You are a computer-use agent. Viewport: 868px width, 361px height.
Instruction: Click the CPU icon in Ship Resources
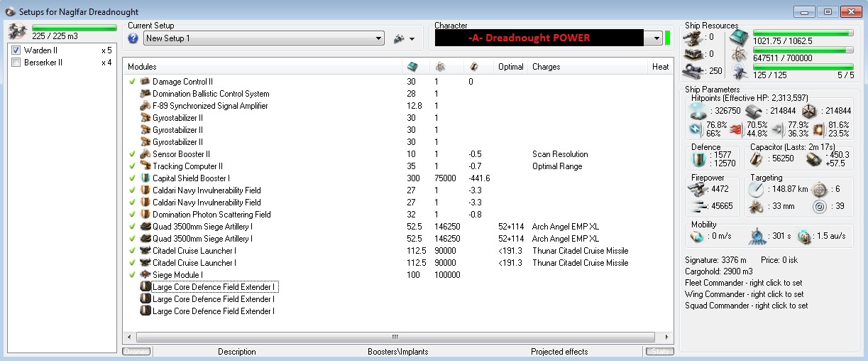pos(740,37)
